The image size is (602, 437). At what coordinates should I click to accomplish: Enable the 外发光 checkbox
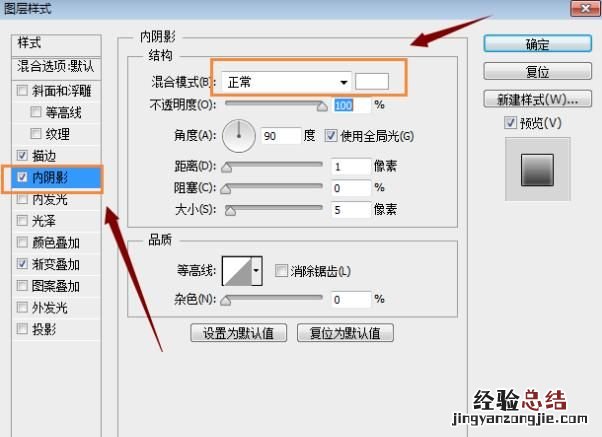[x=22, y=307]
